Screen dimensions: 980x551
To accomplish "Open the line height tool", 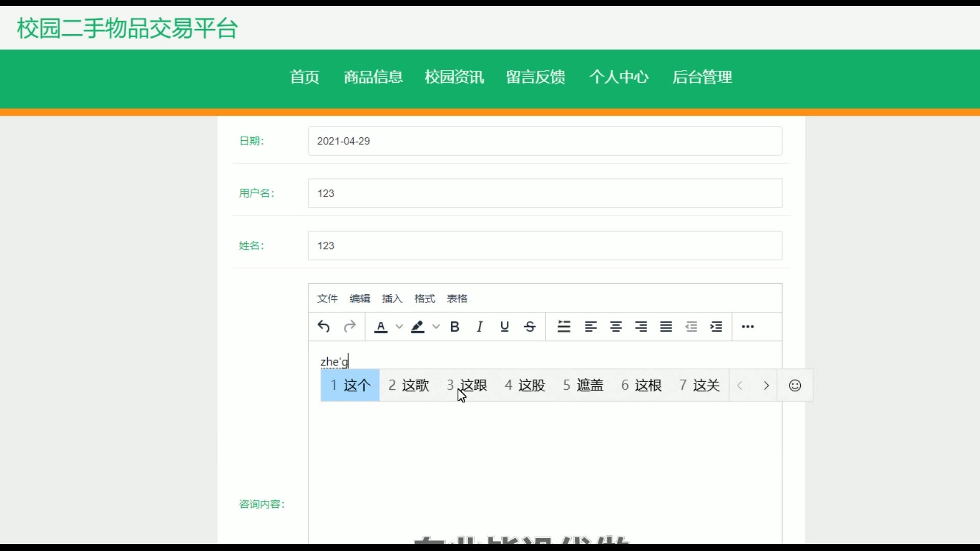I will (x=564, y=327).
